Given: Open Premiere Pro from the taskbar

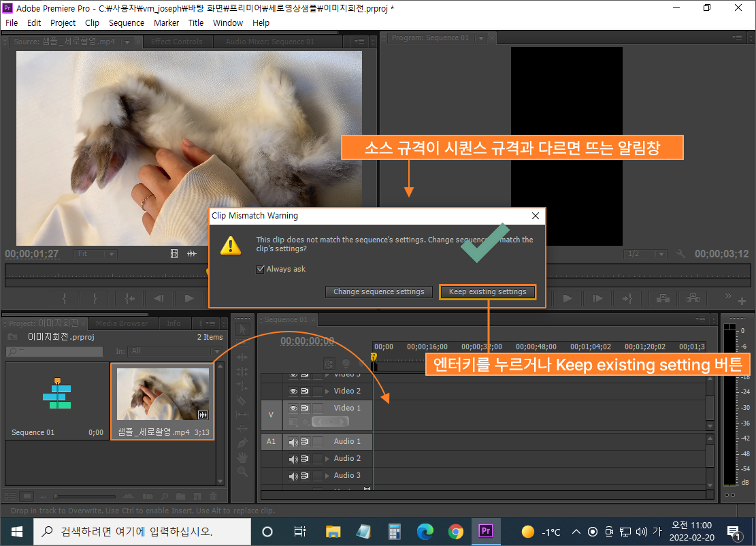Looking at the screenshot, I should pyautogui.click(x=485, y=532).
